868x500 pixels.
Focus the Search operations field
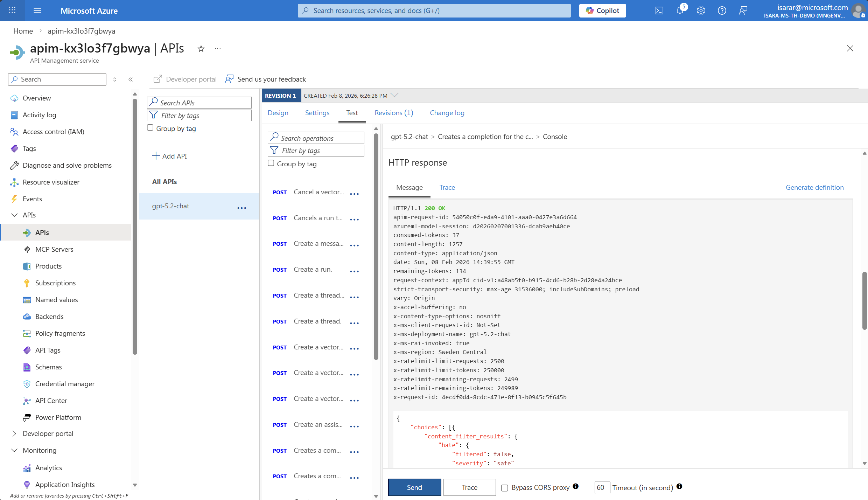point(316,138)
